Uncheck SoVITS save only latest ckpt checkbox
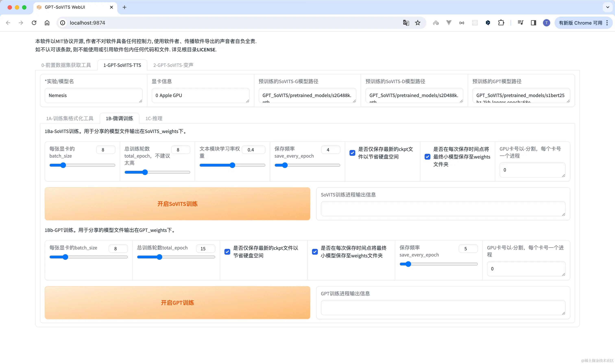The width and height of the screenshot is (615, 364). pos(352,153)
